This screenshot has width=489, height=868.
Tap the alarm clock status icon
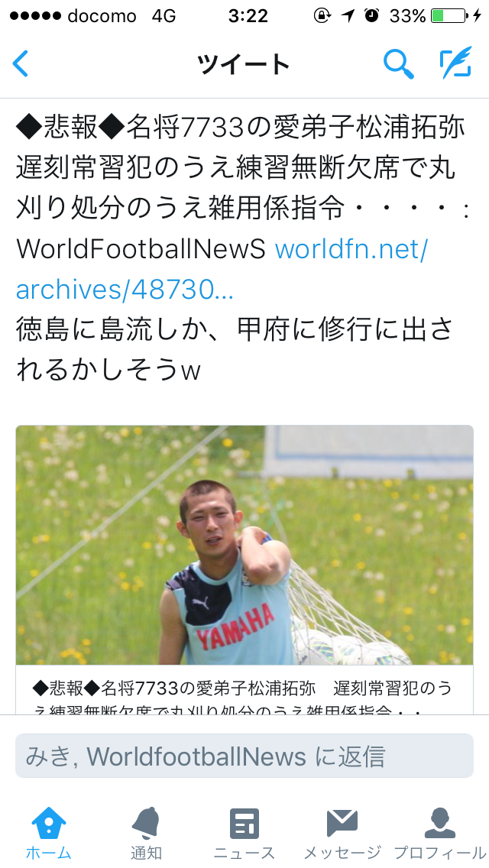point(371,15)
